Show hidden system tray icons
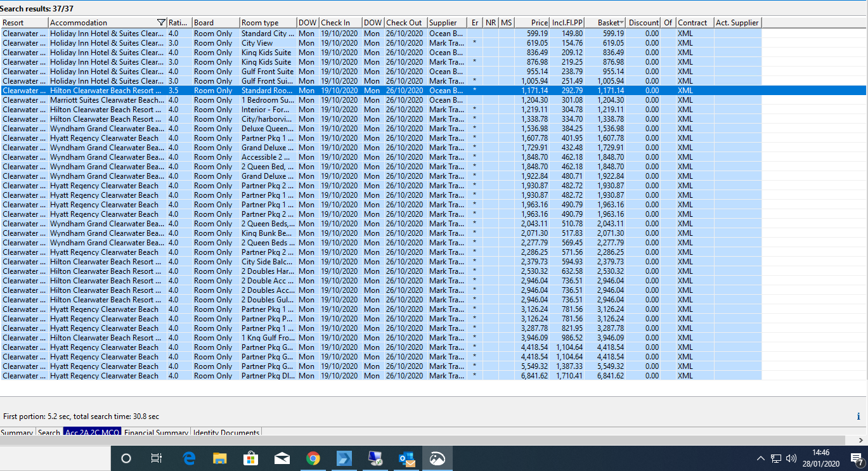The image size is (868, 471). (x=761, y=458)
